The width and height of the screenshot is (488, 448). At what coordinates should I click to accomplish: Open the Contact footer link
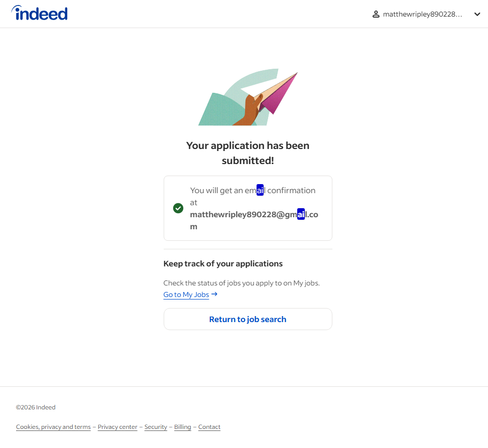(x=209, y=427)
